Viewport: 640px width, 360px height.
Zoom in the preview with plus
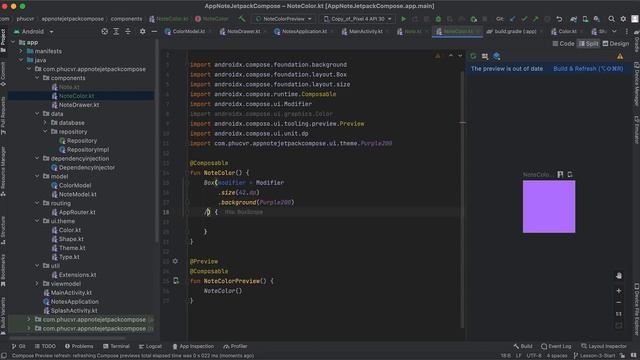(619, 291)
